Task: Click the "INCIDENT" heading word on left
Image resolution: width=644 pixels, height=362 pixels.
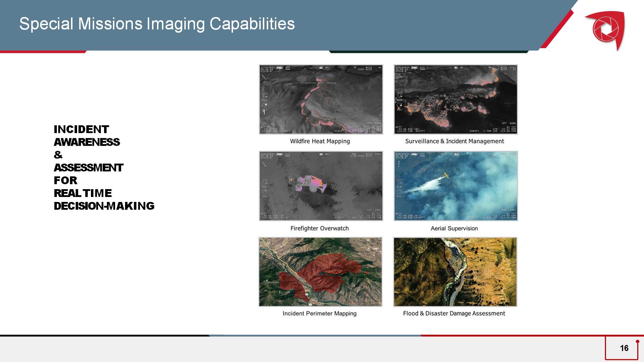Action: click(x=81, y=129)
